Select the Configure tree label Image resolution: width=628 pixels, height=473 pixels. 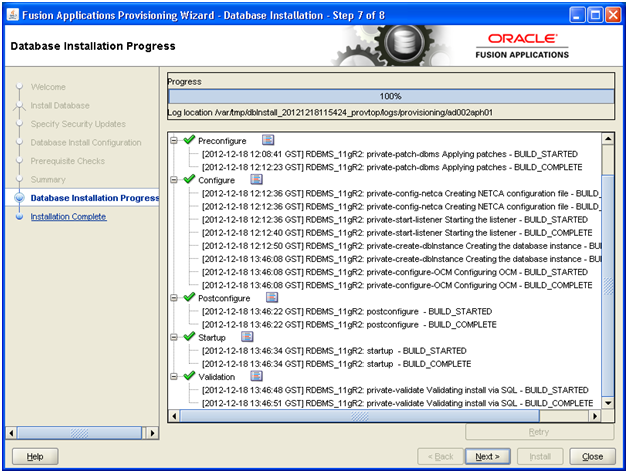[216, 180]
